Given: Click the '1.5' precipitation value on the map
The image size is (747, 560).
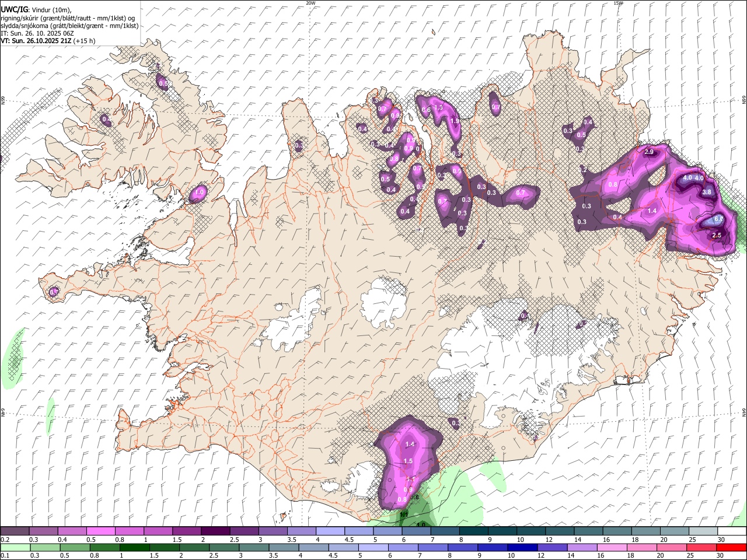Looking at the screenshot, I should click(x=408, y=461).
